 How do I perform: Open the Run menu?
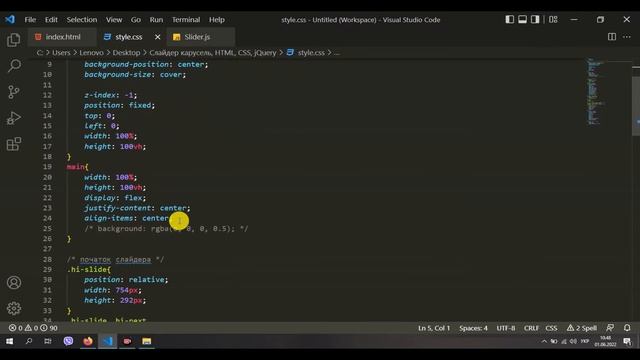coord(156,20)
